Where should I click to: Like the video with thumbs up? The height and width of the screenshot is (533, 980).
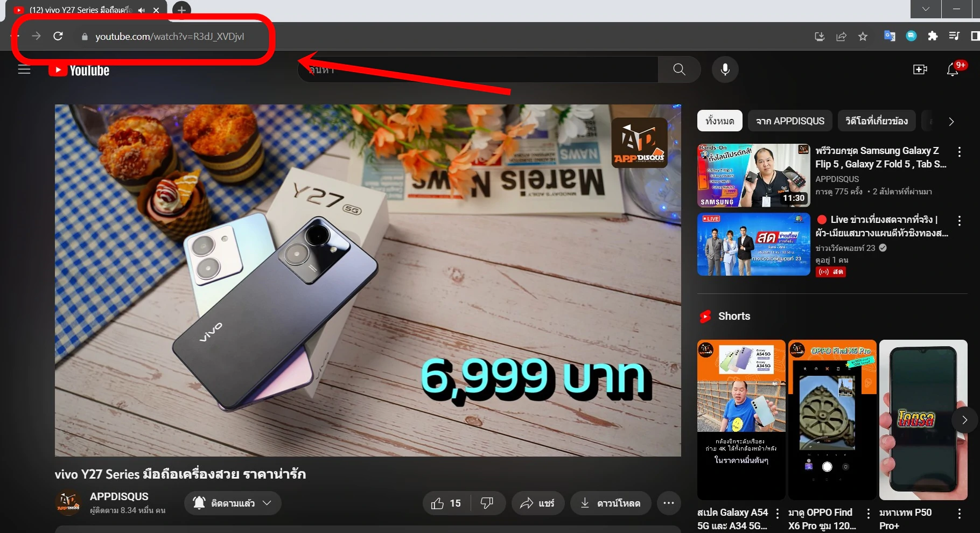point(446,503)
